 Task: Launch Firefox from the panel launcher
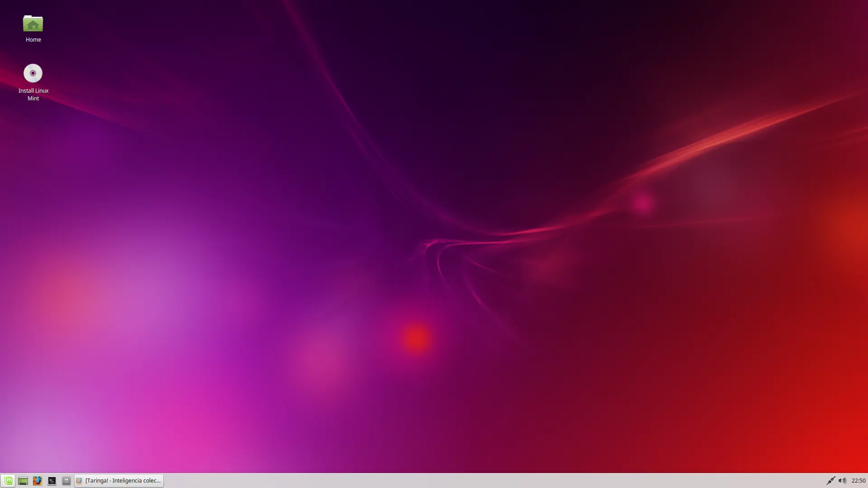pyautogui.click(x=38, y=481)
